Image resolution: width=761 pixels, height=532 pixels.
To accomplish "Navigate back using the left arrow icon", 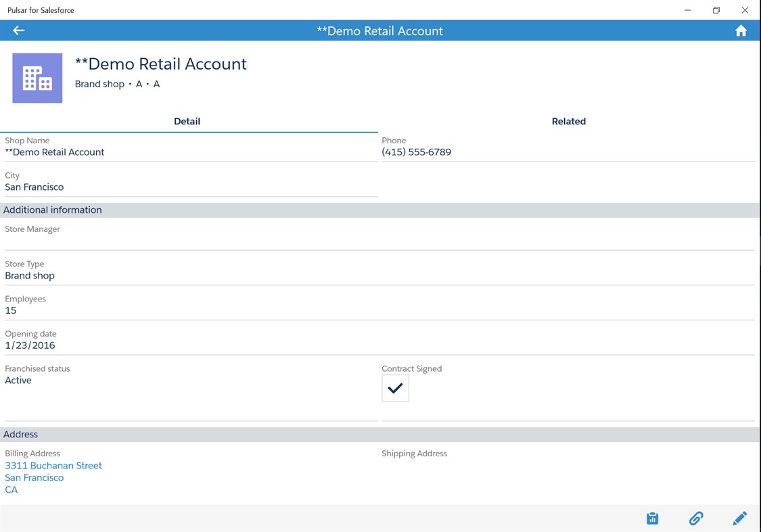I will pyautogui.click(x=18, y=30).
